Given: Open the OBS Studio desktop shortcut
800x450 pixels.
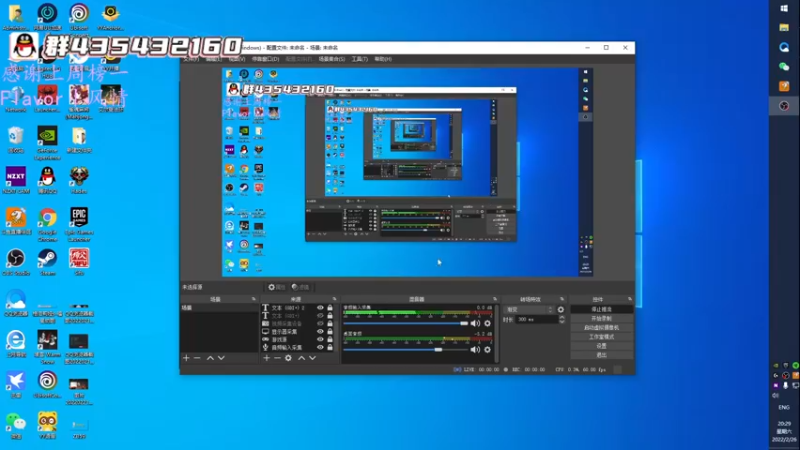Looking at the screenshot, I should (x=16, y=263).
